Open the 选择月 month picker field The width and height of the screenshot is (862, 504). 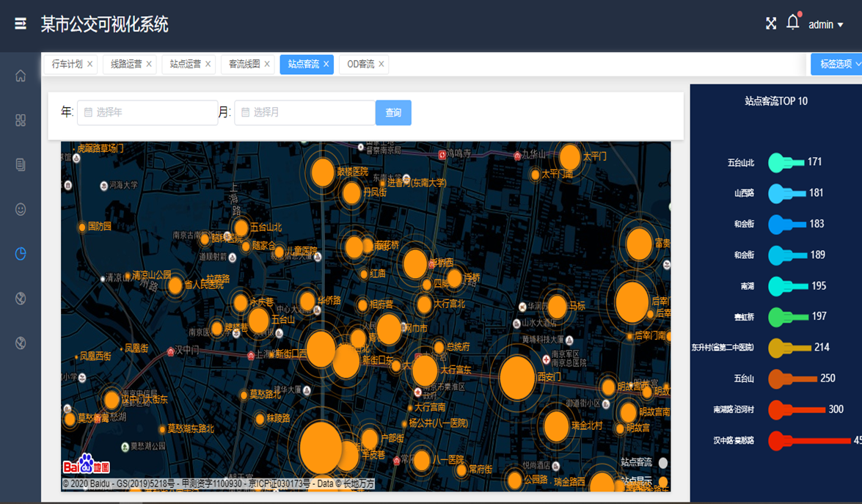click(304, 113)
